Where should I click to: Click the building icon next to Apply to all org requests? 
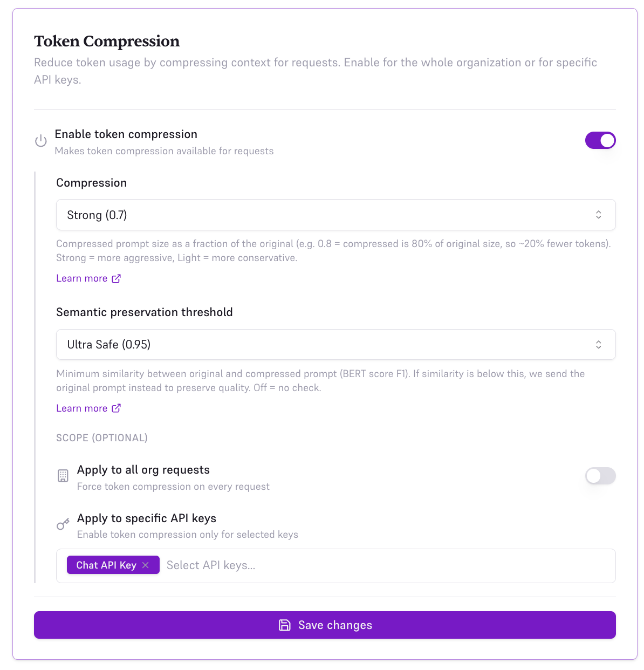(x=64, y=476)
